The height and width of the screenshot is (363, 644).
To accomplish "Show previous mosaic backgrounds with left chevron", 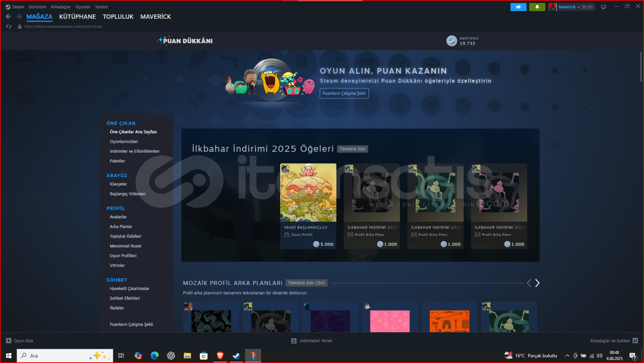I will [x=529, y=283].
